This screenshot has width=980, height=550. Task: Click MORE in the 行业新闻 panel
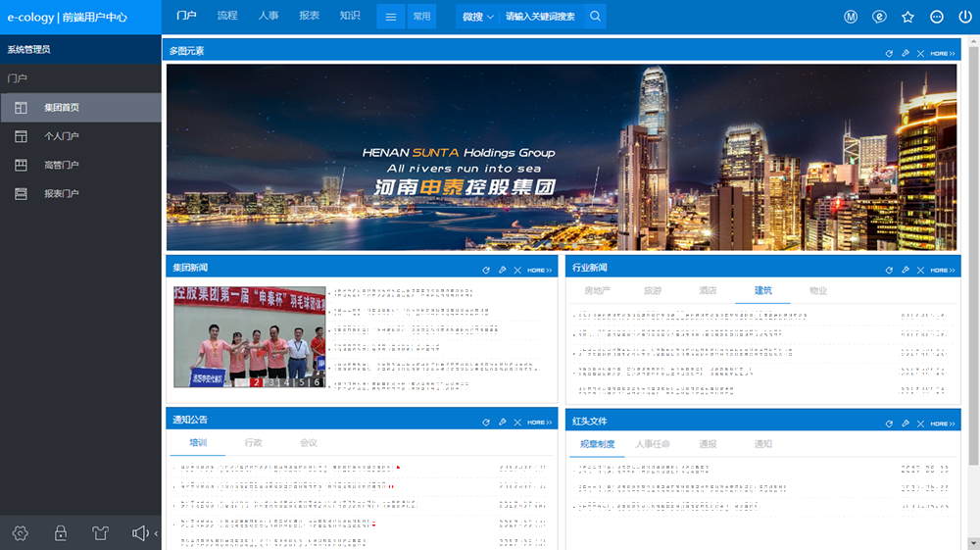click(943, 270)
